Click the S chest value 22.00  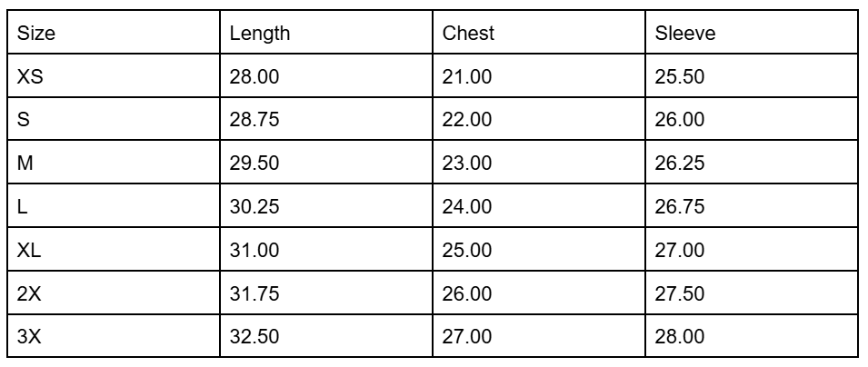[x=539, y=118]
